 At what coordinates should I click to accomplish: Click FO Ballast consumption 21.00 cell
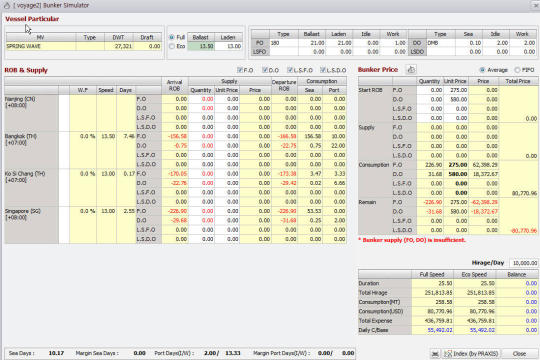(x=312, y=43)
